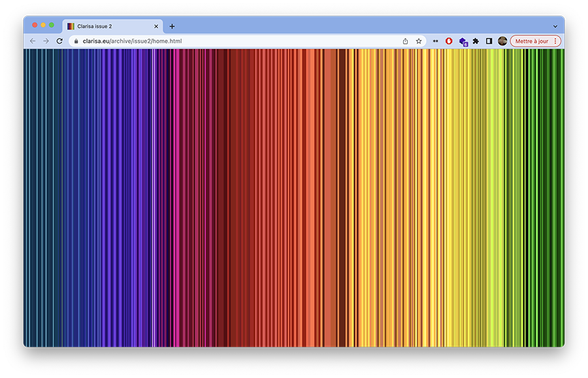This screenshot has width=588, height=378.
Task: Reload the Clarisa page
Action: [59, 41]
